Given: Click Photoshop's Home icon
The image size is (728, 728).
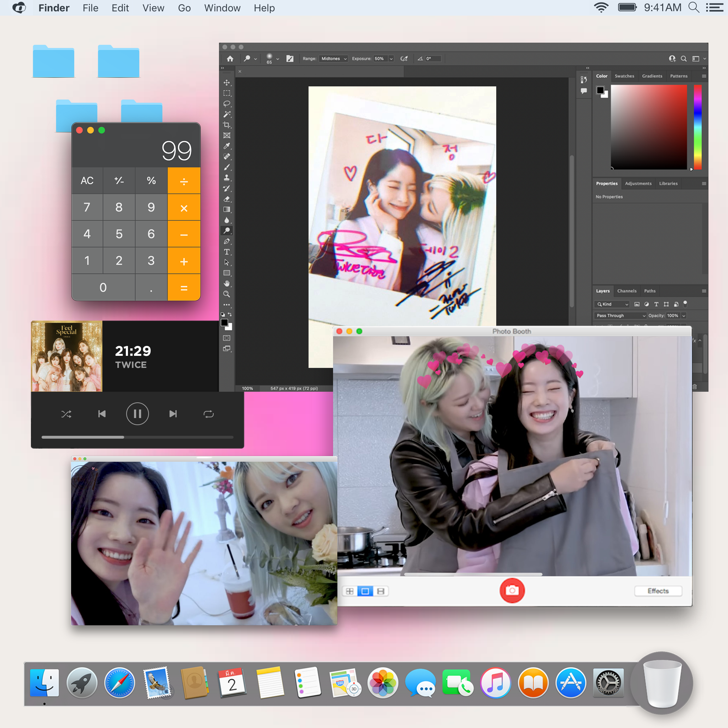Looking at the screenshot, I should (230, 59).
